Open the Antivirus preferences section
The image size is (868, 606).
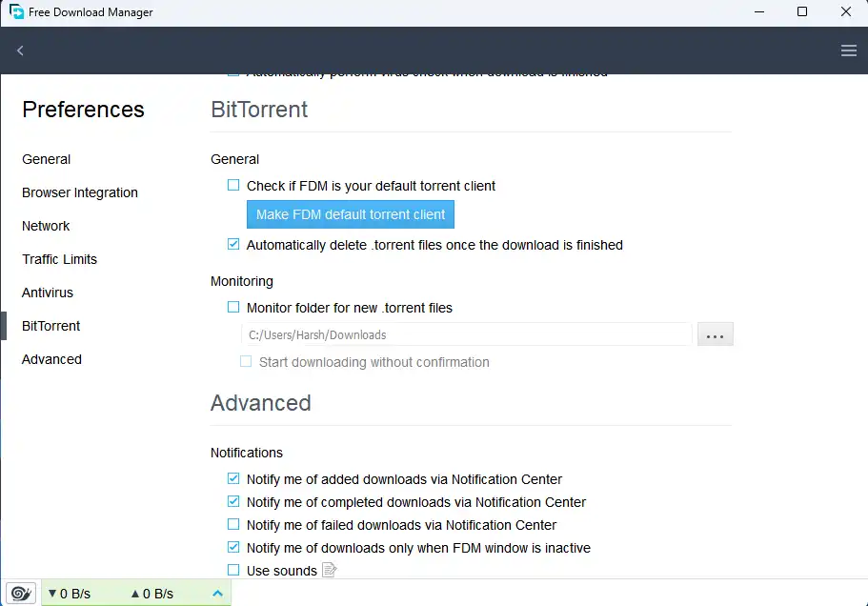tap(47, 293)
